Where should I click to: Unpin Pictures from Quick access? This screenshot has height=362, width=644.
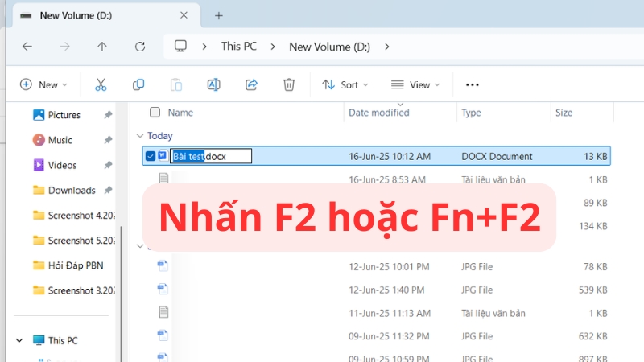(108, 115)
